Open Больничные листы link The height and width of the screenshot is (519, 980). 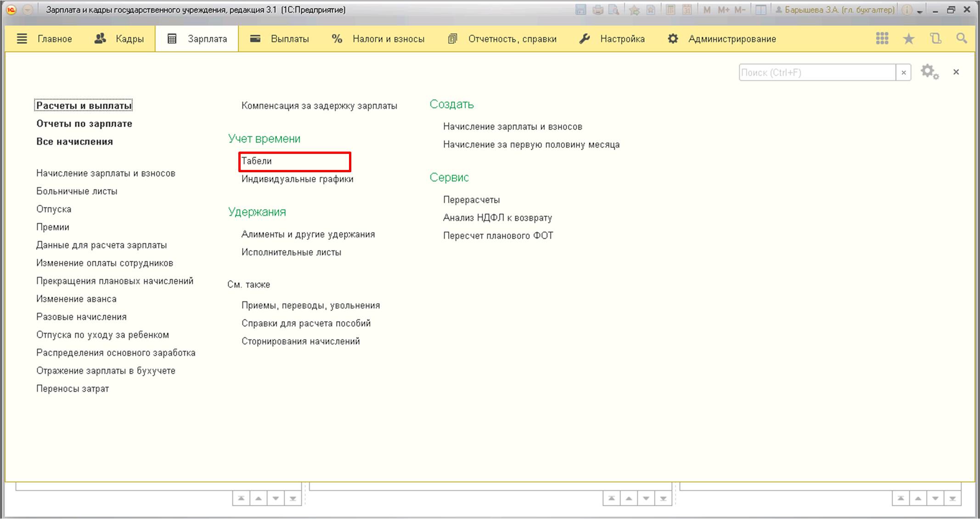77,191
